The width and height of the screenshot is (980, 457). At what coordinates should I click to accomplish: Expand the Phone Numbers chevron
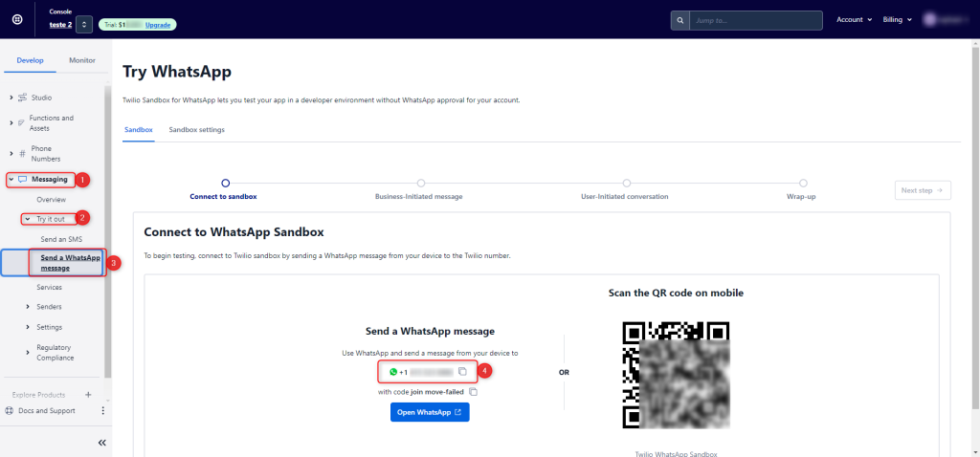coord(11,154)
